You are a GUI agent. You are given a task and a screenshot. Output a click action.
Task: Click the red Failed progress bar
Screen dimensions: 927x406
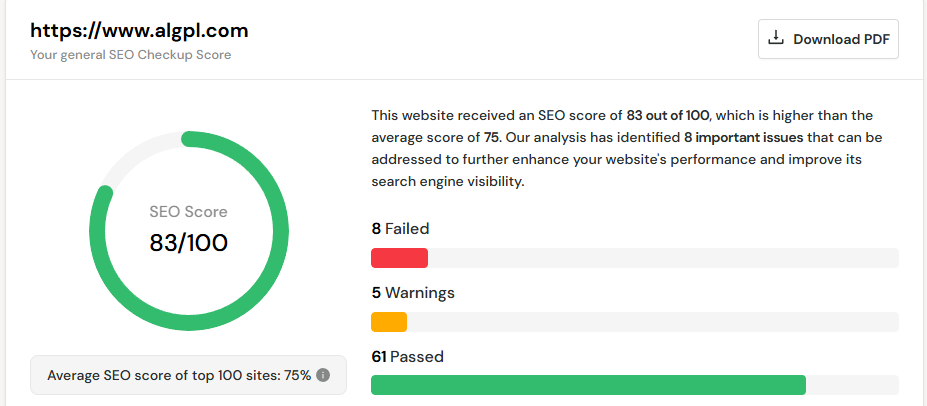point(399,258)
